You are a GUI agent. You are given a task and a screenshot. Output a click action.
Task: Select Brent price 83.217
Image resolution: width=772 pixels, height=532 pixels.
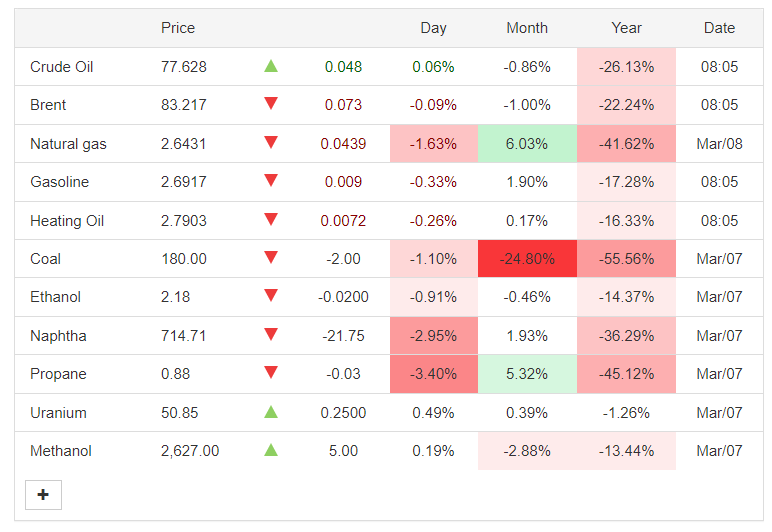point(184,105)
